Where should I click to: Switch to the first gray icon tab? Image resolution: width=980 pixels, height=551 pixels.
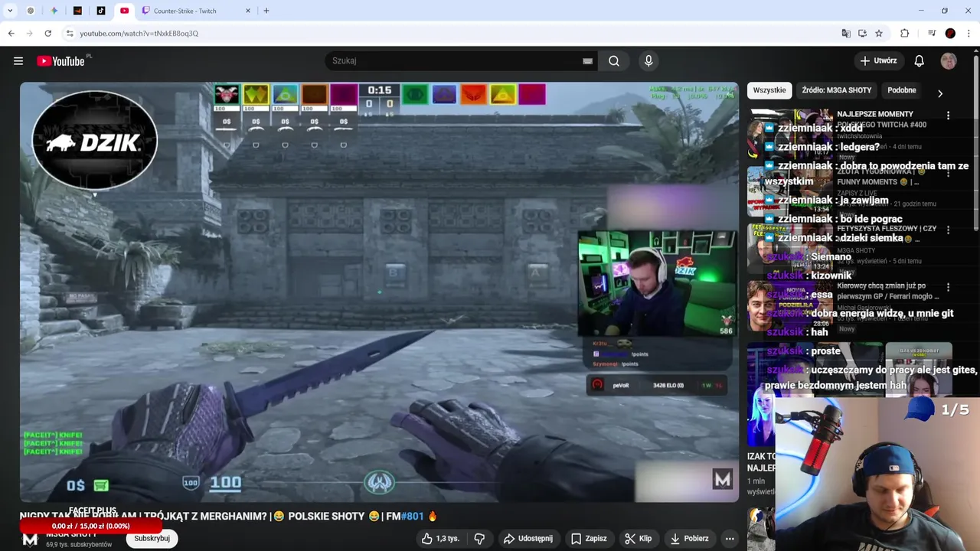(x=31, y=11)
